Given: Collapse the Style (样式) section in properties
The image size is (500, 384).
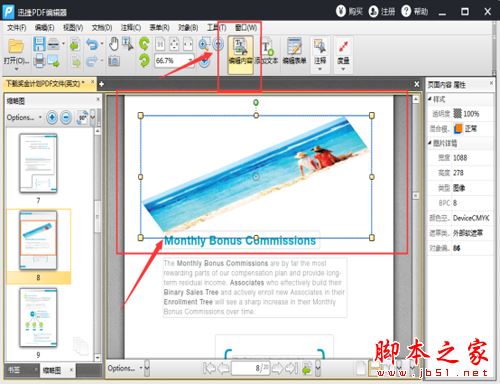Looking at the screenshot, I should (430, 99).
